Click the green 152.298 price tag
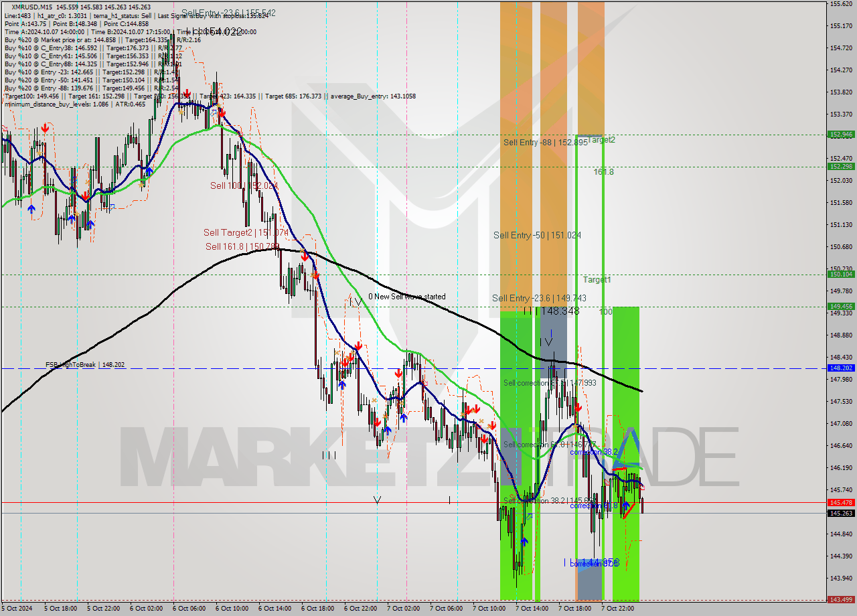Screen dimensions: 857x616 click(x=841, y=167)
